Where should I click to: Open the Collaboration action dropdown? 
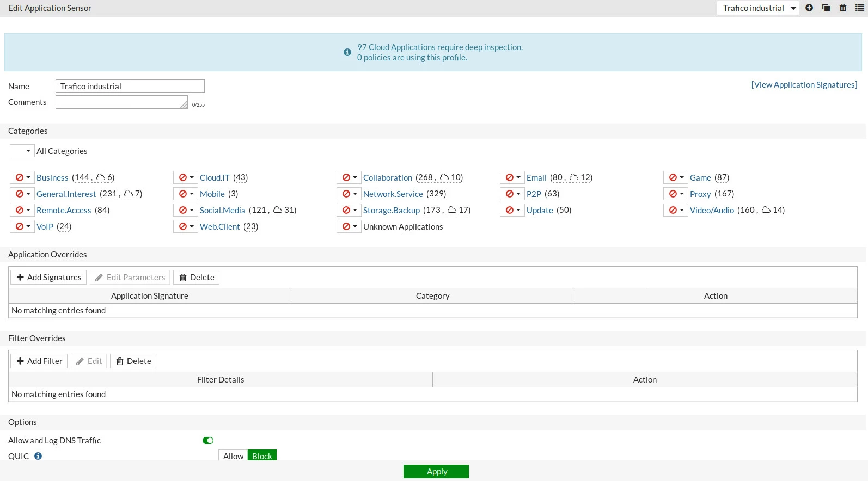click(349, 177)
